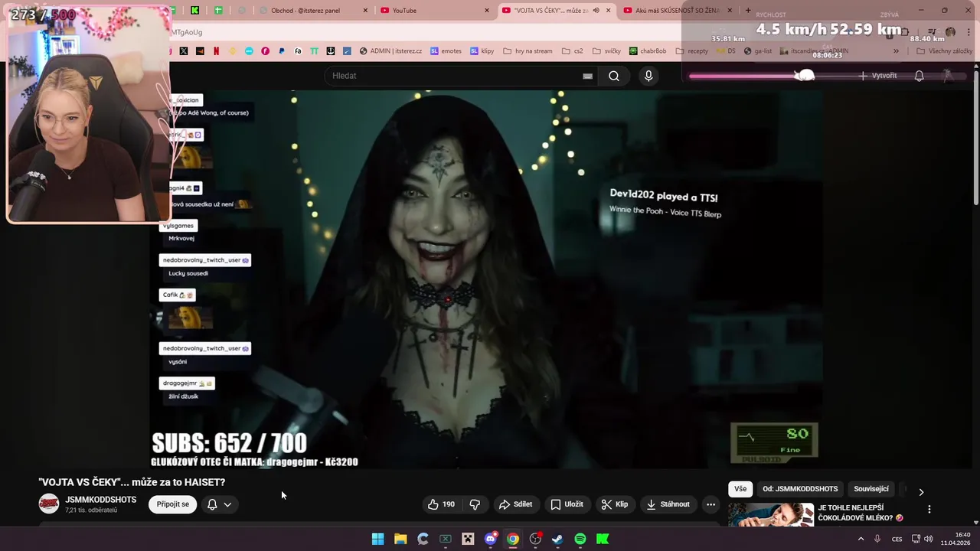Show hidden system tray icons chevron
This screenshot has height=551, width=980.
(x=861, y=539)
